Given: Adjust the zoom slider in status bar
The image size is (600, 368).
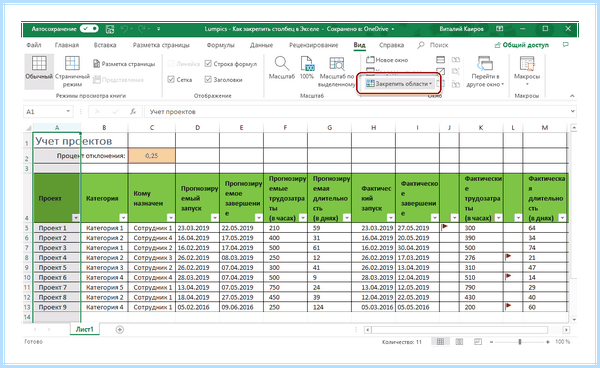Looking at the screenshot, I should click(x=520, y=342).
